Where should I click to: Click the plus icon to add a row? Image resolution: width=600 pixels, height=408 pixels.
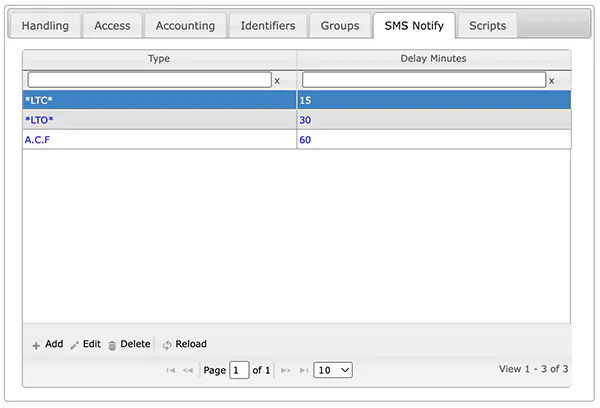(36, 346)
